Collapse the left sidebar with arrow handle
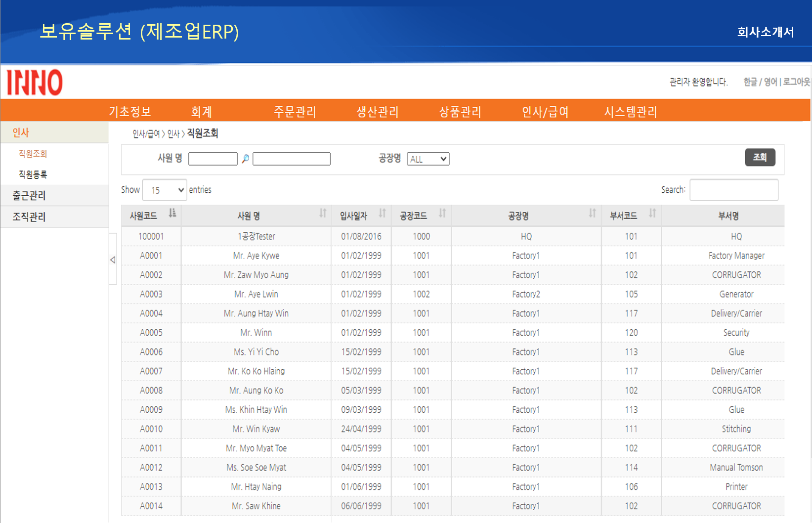Viewport: 812px width, 523px height. (113, 260)
